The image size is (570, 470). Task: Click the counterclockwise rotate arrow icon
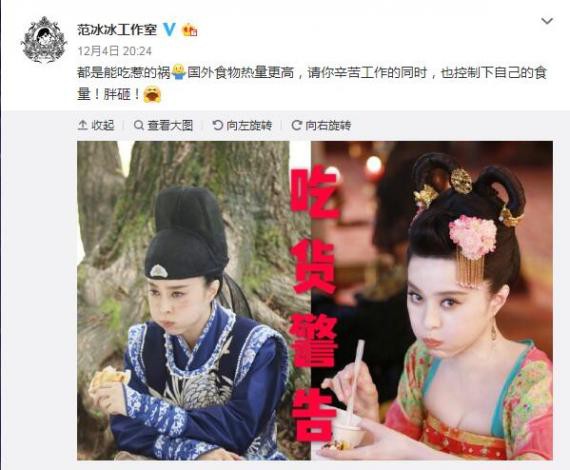click(217, 125)
